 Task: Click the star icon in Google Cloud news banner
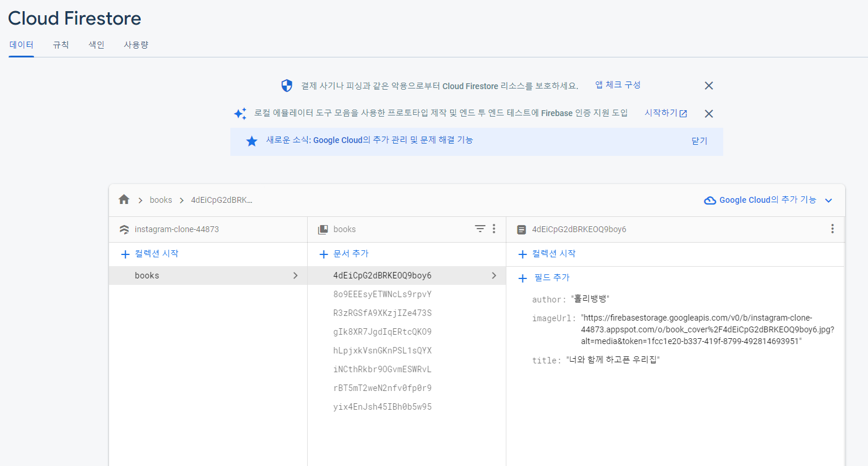click(x=252, y=141)
